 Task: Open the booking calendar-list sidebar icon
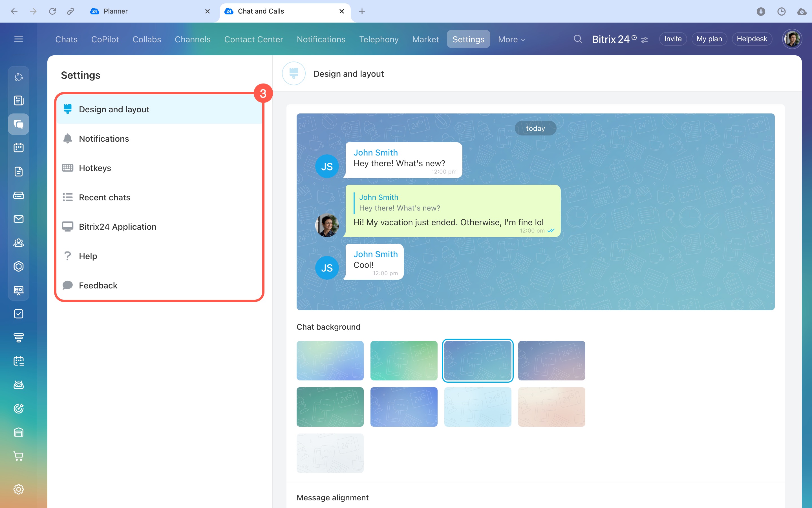pyautogui.click(x=18, y=361)
